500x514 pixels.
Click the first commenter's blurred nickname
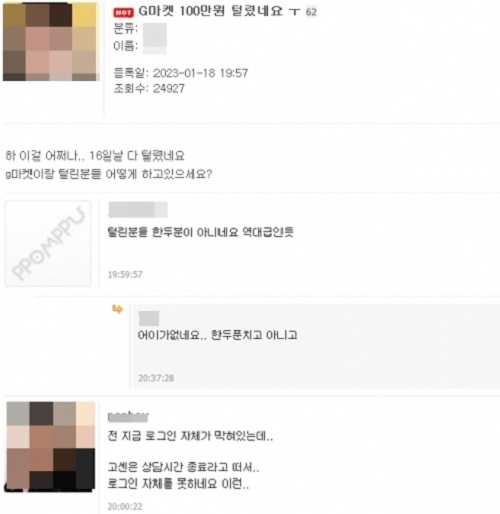(138, 210)
